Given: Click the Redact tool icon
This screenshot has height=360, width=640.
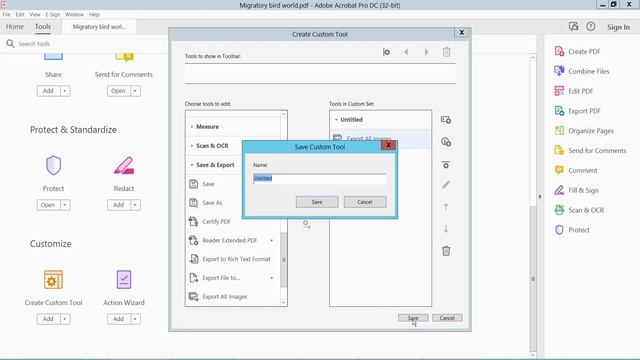Looking at the screenshot, I should pos(124,165).
